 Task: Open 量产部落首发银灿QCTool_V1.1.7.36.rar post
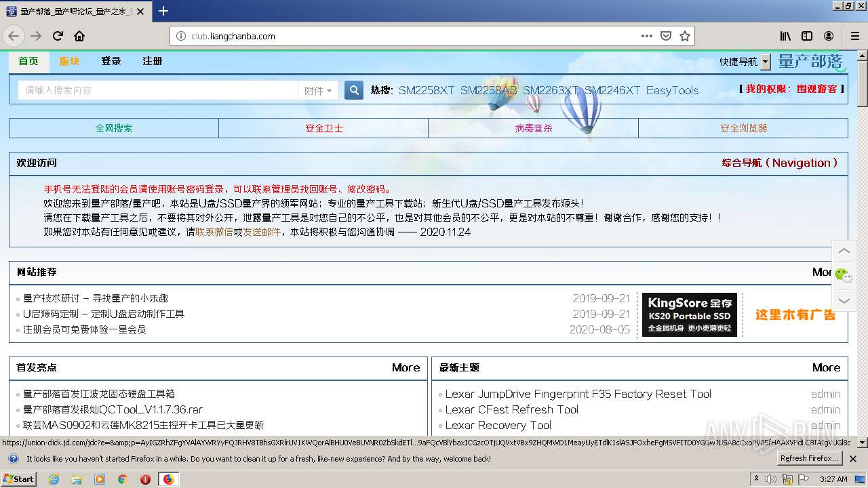pyautogui.click(x=113, y=409)
